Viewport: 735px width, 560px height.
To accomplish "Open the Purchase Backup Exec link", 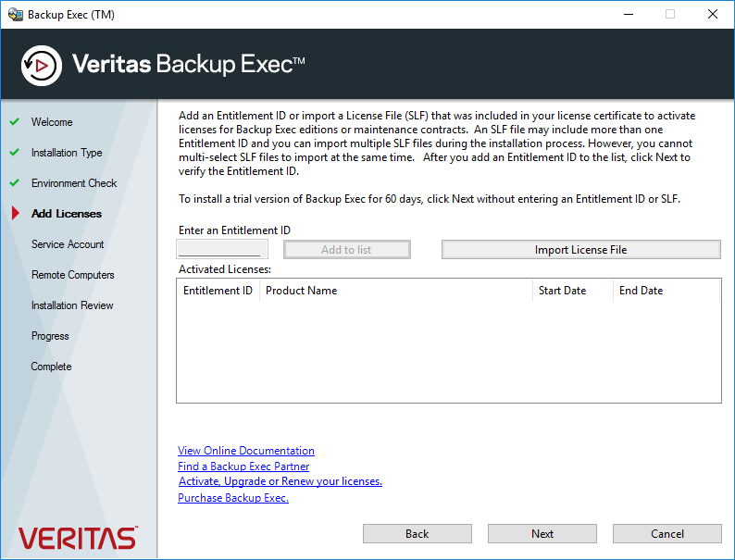I will [233, 498].
